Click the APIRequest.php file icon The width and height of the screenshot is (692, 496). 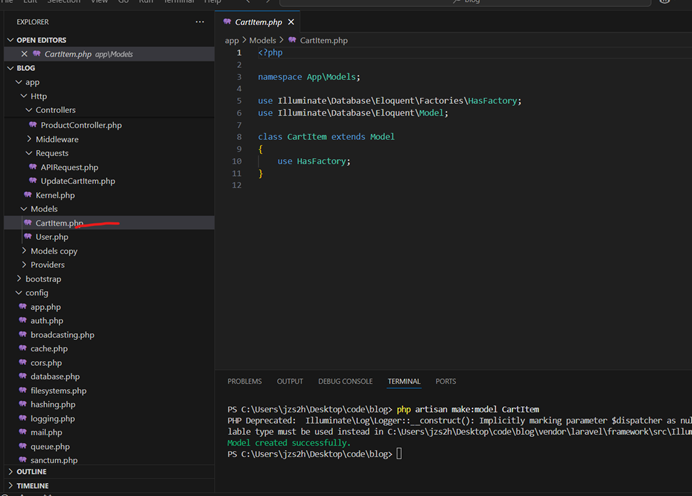click(x=33, y=167)
